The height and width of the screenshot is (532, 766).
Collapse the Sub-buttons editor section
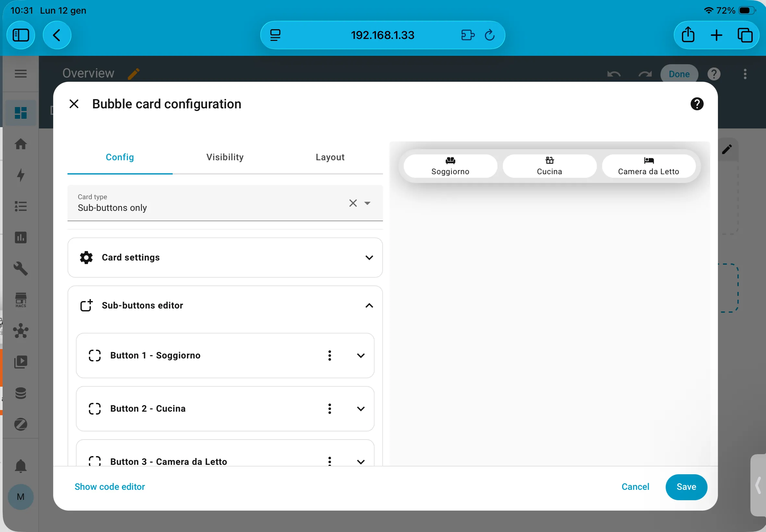point(369,305)
